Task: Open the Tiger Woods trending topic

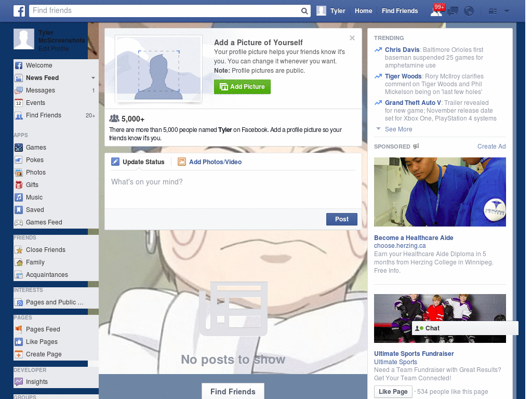Action: click(x=403, y=76)
